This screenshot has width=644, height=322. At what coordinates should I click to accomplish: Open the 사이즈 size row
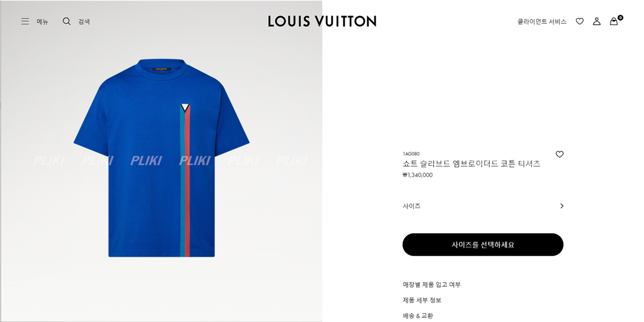[x=483, y=206]
